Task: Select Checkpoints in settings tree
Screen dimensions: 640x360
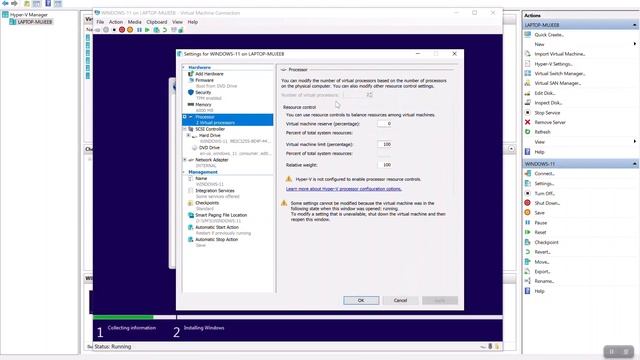Action: click(207, 203)
